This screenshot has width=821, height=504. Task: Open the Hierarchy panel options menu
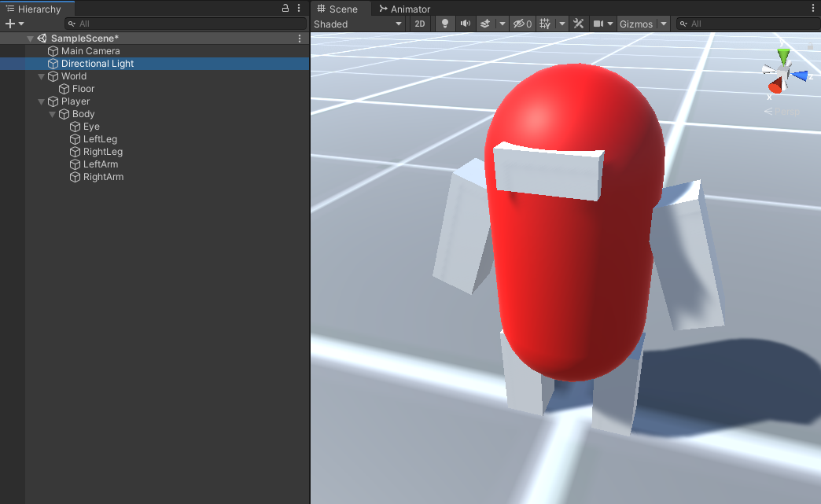coord(299,9)
